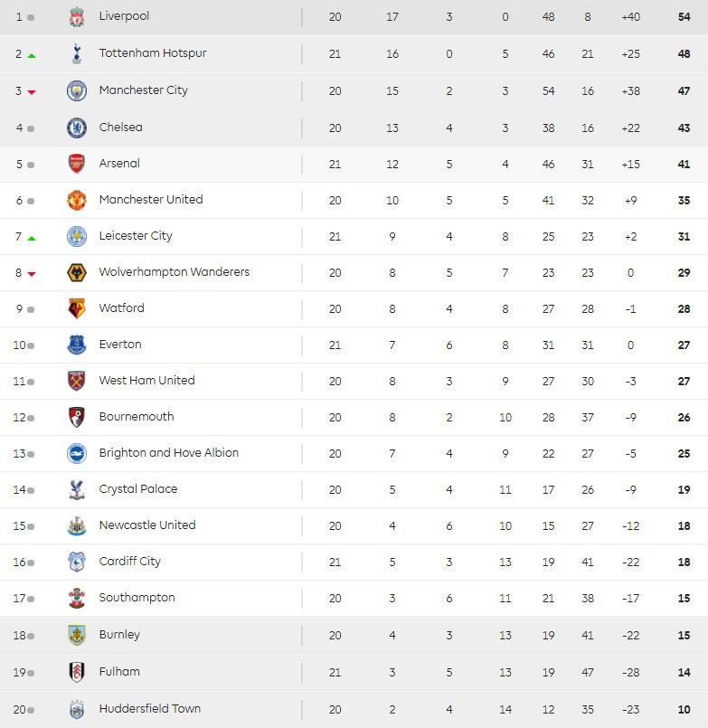
Task: Click the Chelsea club crest
Action: [x=77, y=128]
